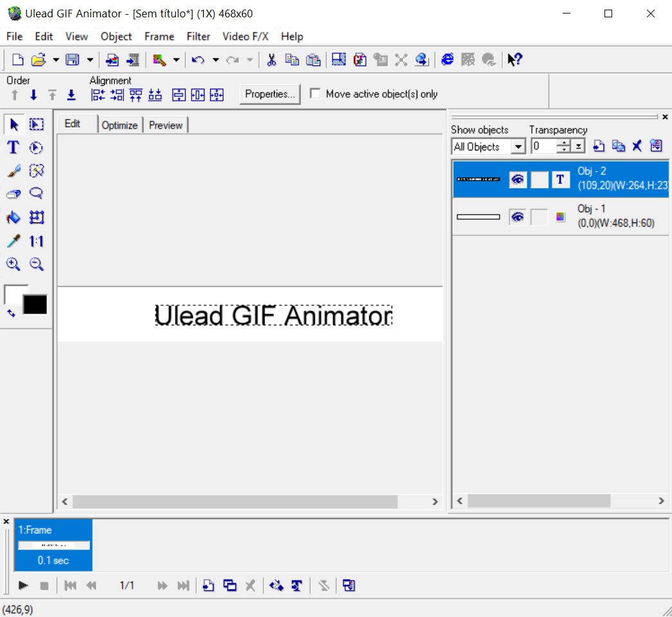Select the Magic Wand selection tool
672x617 pixels.
[x=37, y=170]
